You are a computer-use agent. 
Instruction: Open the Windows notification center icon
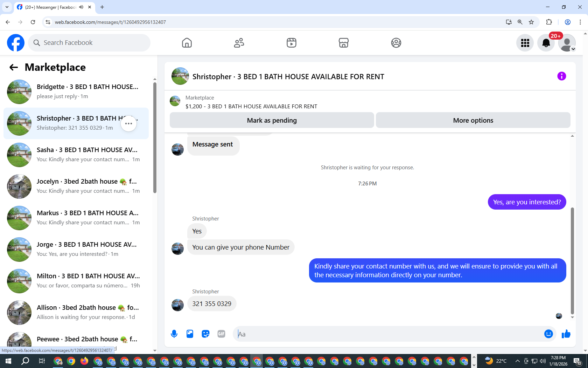pos(577,361)
